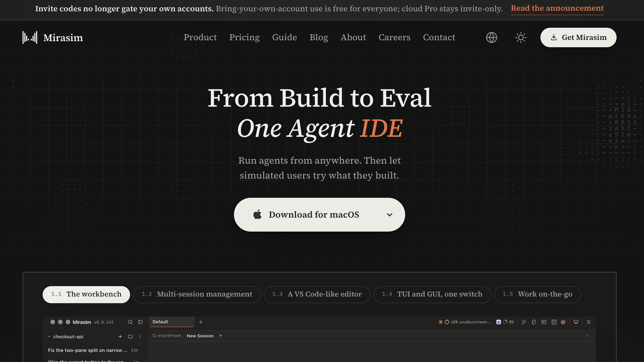Collapse the checkout-api project chevron
The height and width of the screenshot is (362, 644).
tap(49, 337)
